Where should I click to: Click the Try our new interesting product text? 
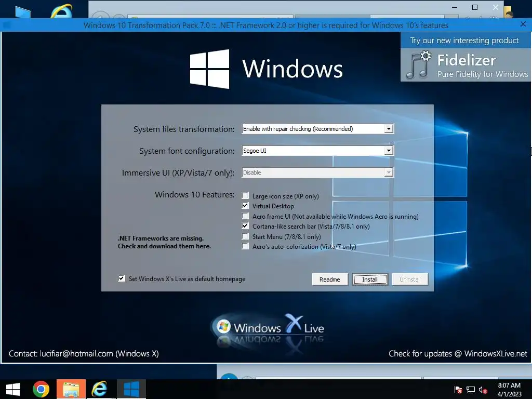click(464, 41)
